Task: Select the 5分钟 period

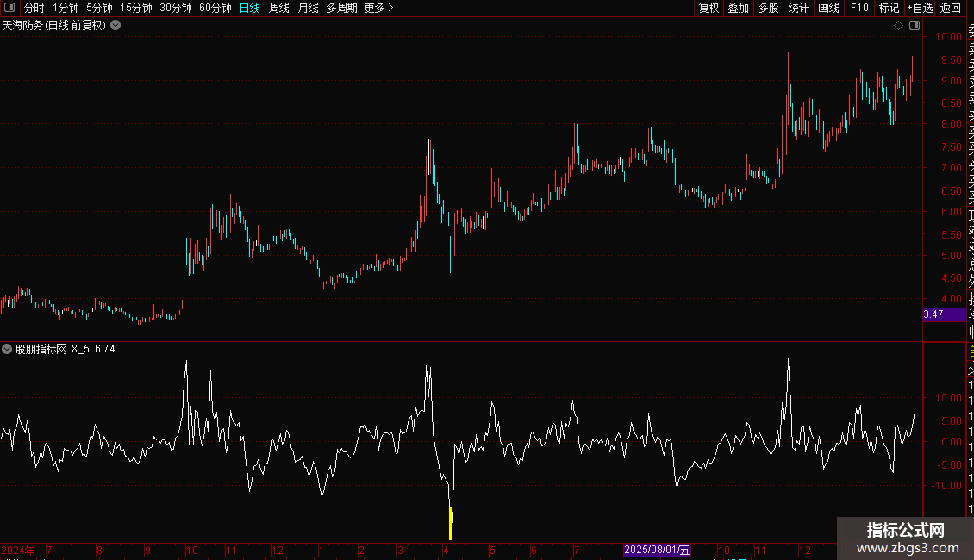Action: point(99,8)
